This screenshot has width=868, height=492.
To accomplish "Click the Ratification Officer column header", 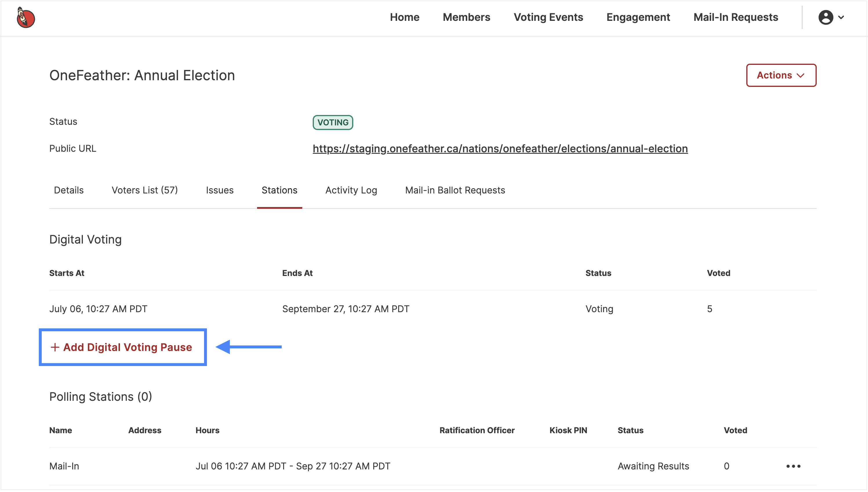I will [477, 430].
